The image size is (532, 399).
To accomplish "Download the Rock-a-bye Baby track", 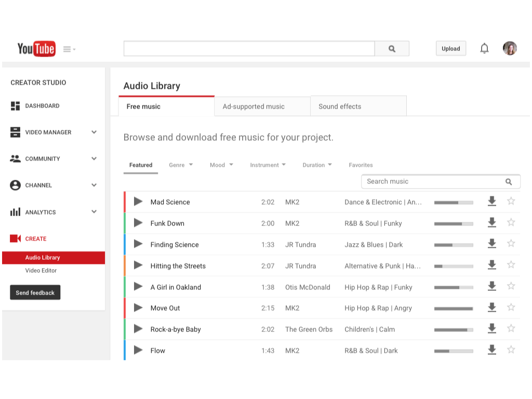I will [492, 328].
